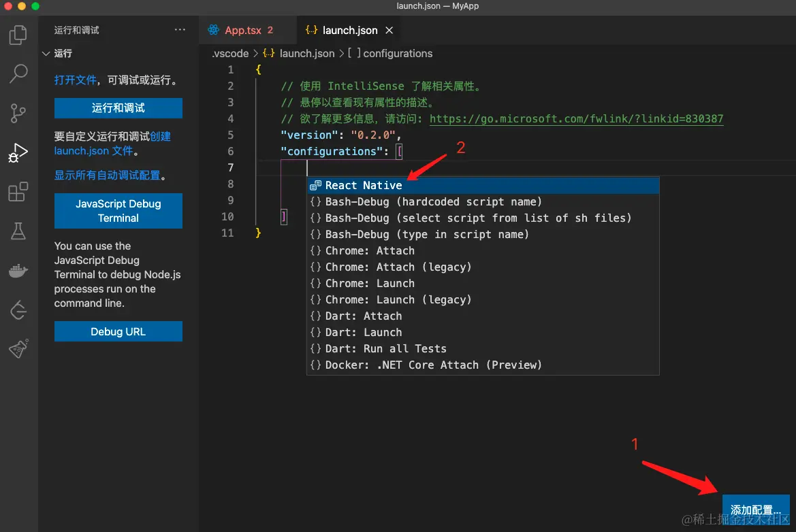The height and width of the screenshot is (532, 796).
Task: Click the closing brace on line 11
Action: click(x=258, y=233)
